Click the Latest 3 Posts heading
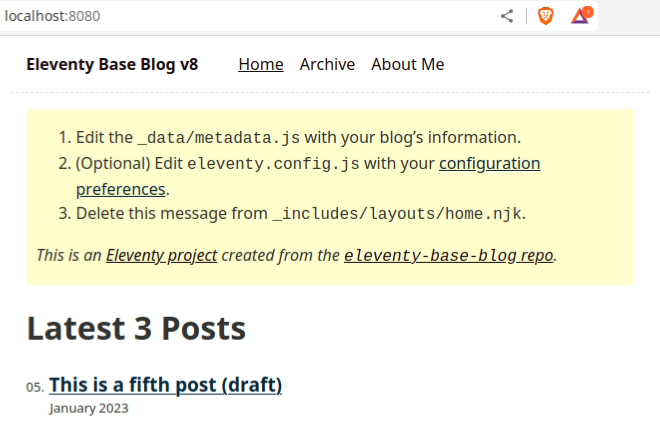Screen dimensions: 660x433 click(136, 328)
